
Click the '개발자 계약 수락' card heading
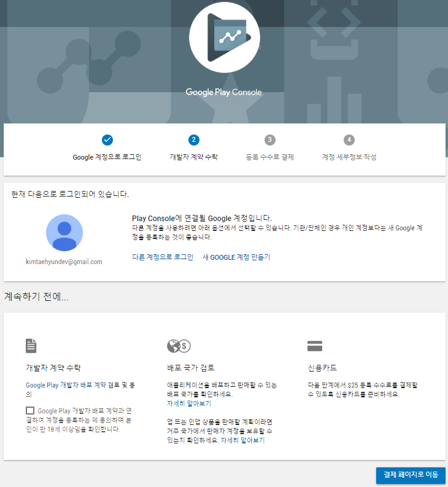tap(53, 368)
